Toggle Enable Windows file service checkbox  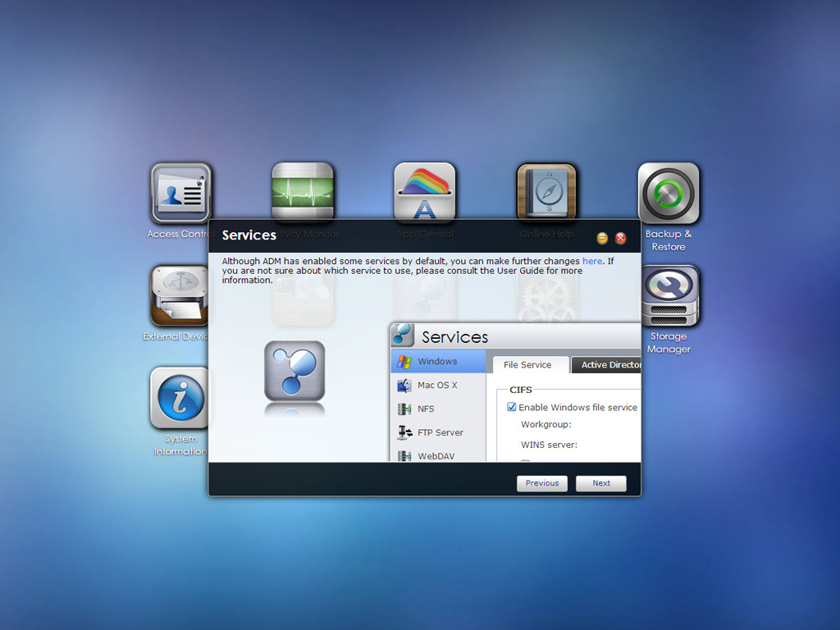coord(512,407)
